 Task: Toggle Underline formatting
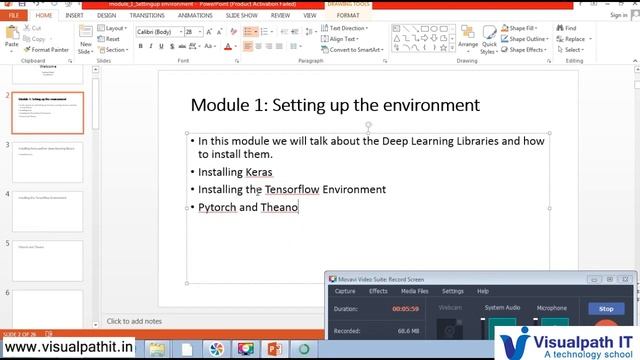click(161, 46)
